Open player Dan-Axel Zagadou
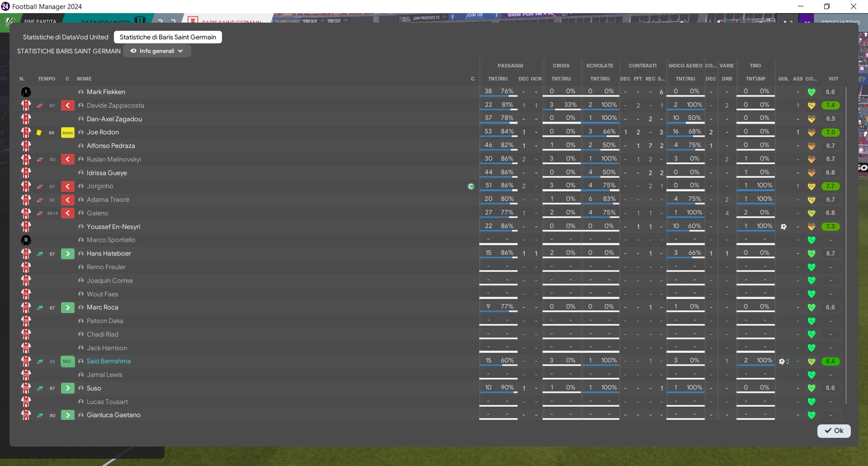The width and height of the screenshot is (868, 466). 114,119
